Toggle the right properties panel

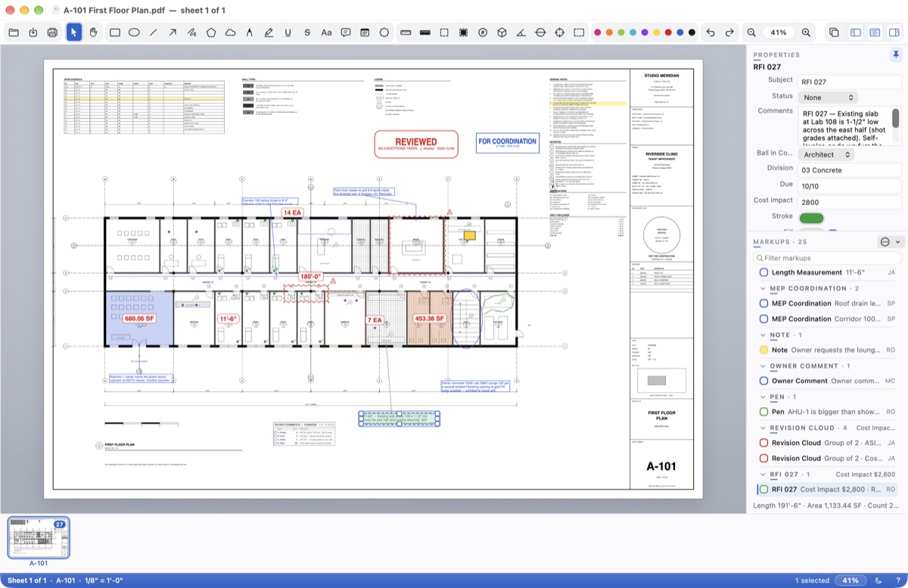[x=894, y=33]
